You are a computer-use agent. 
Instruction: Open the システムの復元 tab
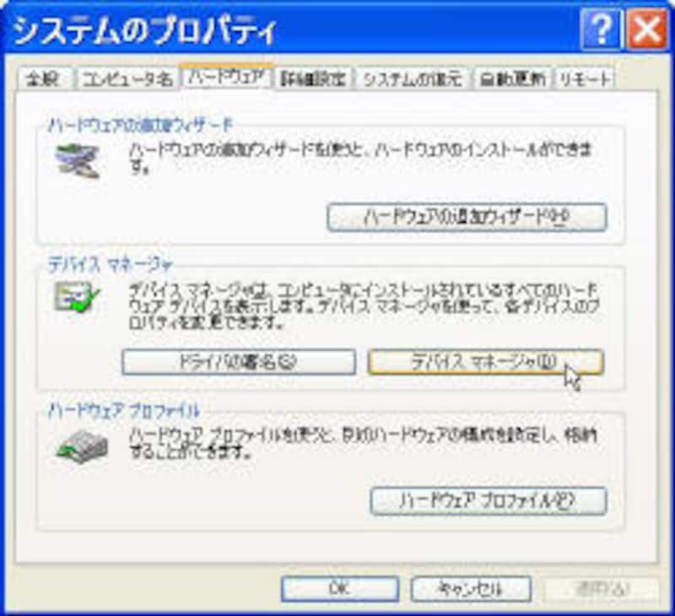(413, 78)
